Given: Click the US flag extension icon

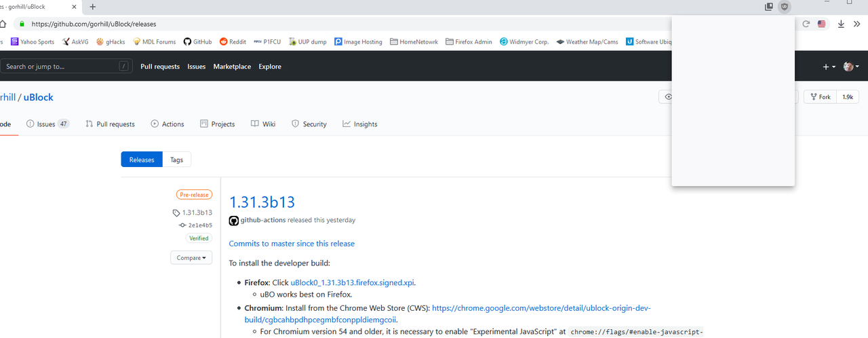Looking at the screenshot, I should (822, 24).
